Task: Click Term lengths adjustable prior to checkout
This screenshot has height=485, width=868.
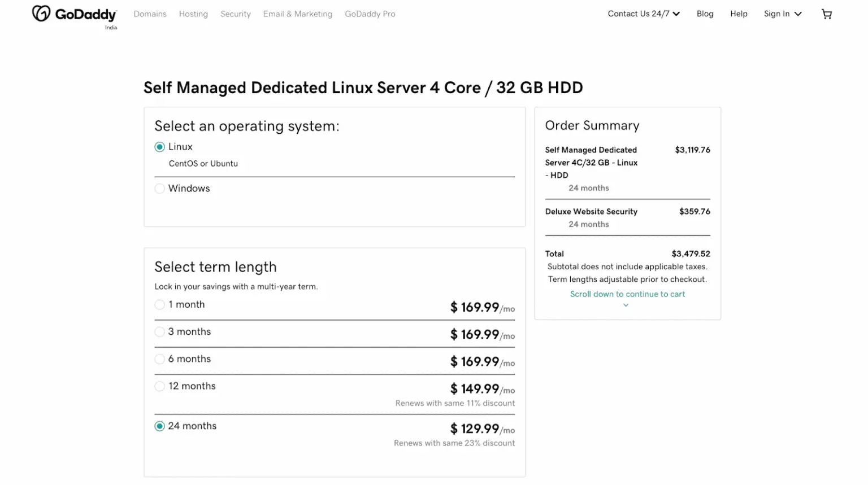Action: 627,279
